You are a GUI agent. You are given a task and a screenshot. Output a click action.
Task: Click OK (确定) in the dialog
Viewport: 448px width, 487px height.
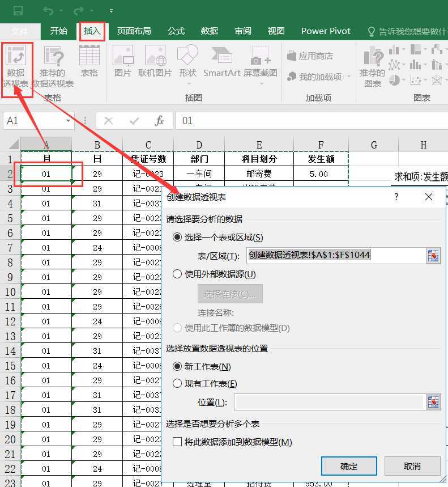(x=349, y=466)
